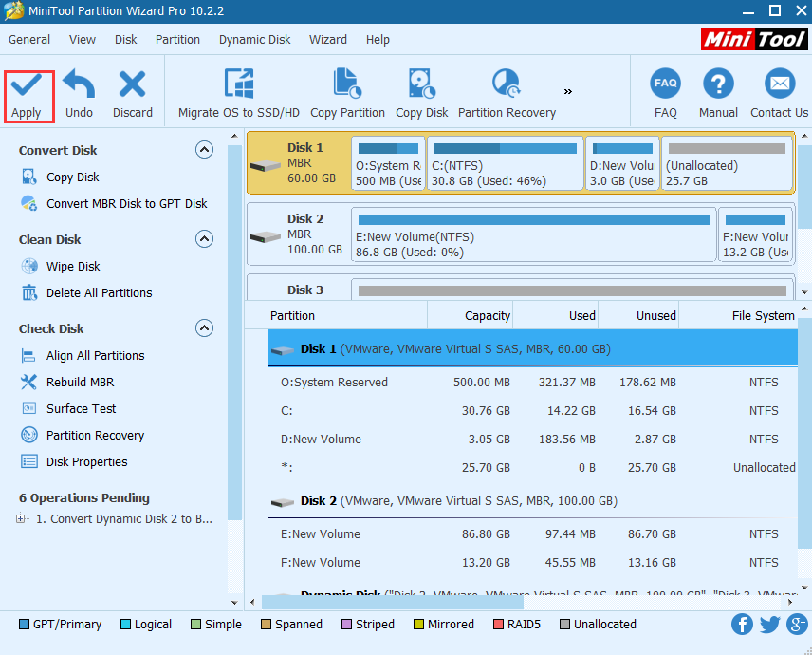This screenshot has width=812, height=655.
Task: Select Unallocated 25.7 GB block on Disk 1
Action: point(727,163)
